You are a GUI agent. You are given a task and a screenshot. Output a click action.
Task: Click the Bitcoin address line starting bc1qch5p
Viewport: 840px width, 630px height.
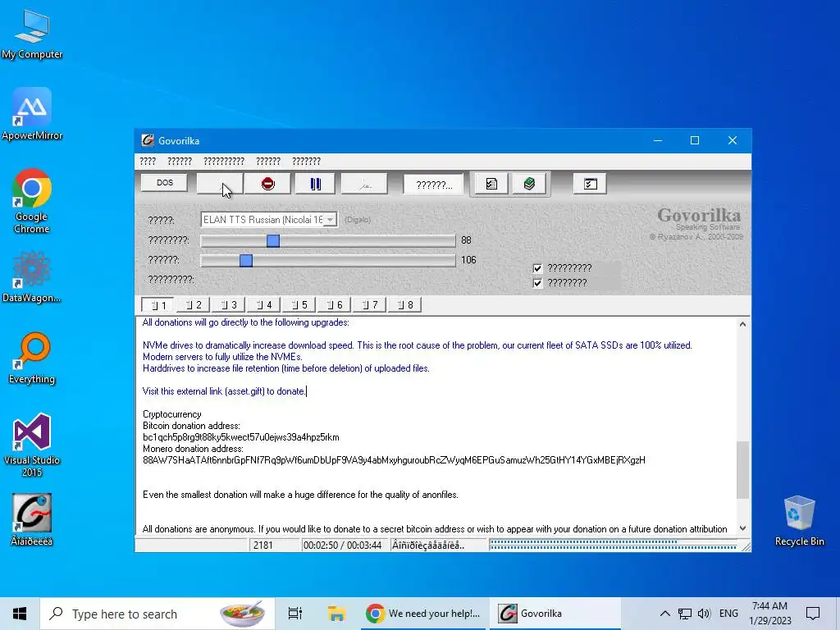241,437
